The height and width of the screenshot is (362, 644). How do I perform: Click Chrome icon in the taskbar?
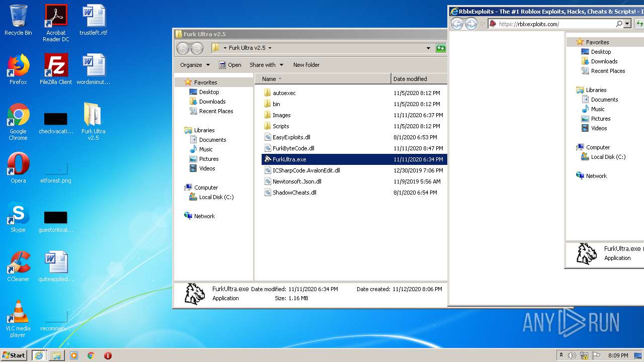pyautogui.click(x=91, y=355)
